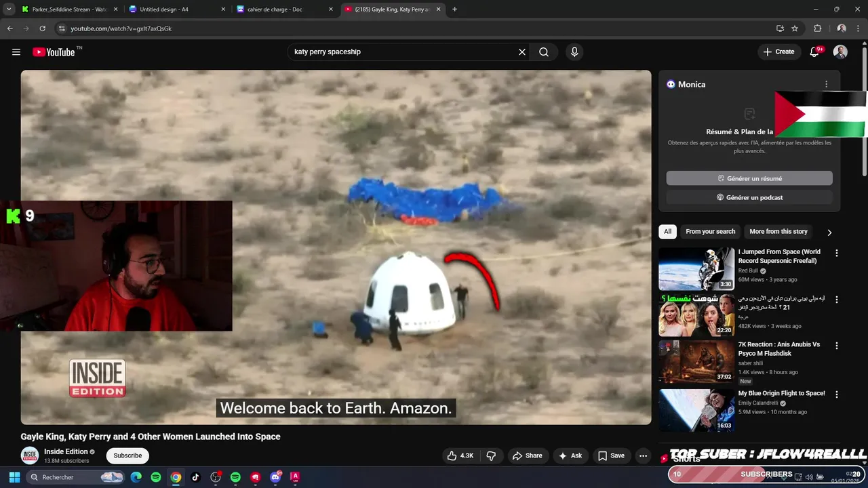Image resolution: width=868 pixels, height=488 pixels.
Task: Reload the current page
Action: point(42,28)
